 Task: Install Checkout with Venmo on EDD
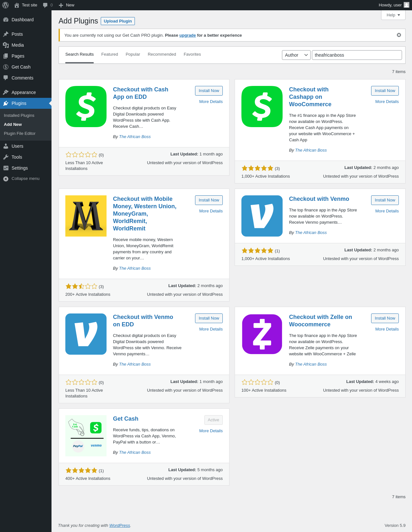pyautogui.click(x=209, y=318)
